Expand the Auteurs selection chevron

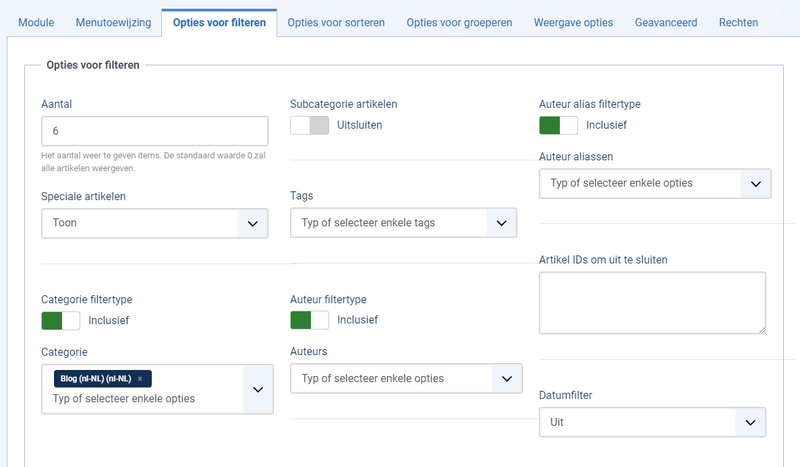(x=507, y=378)
